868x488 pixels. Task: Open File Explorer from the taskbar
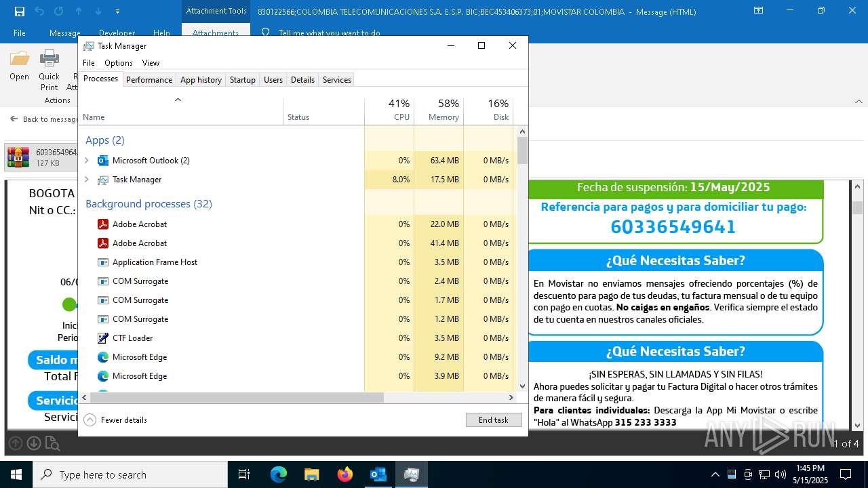[x=312, y=474]
